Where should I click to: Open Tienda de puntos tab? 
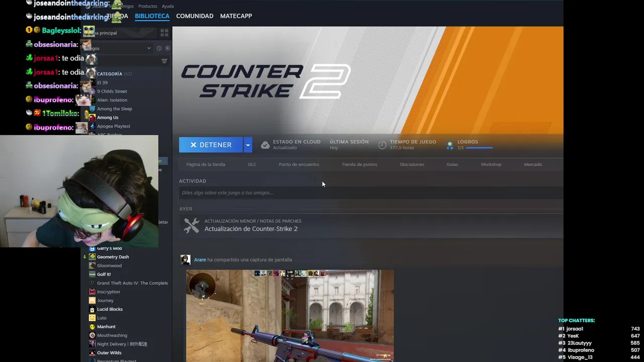pyautogui.click(x=359, y=164)
